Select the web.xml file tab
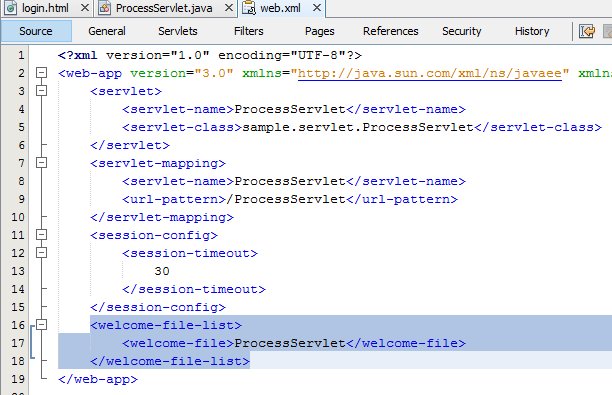 280,8
